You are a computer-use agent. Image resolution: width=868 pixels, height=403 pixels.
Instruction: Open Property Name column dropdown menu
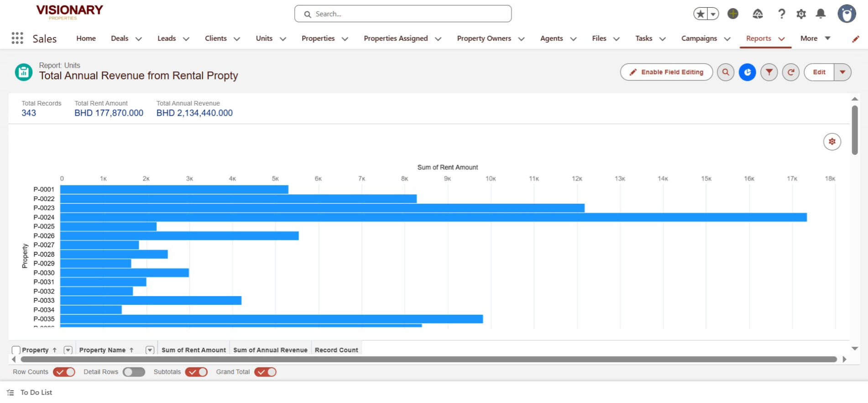pos(150,350)
